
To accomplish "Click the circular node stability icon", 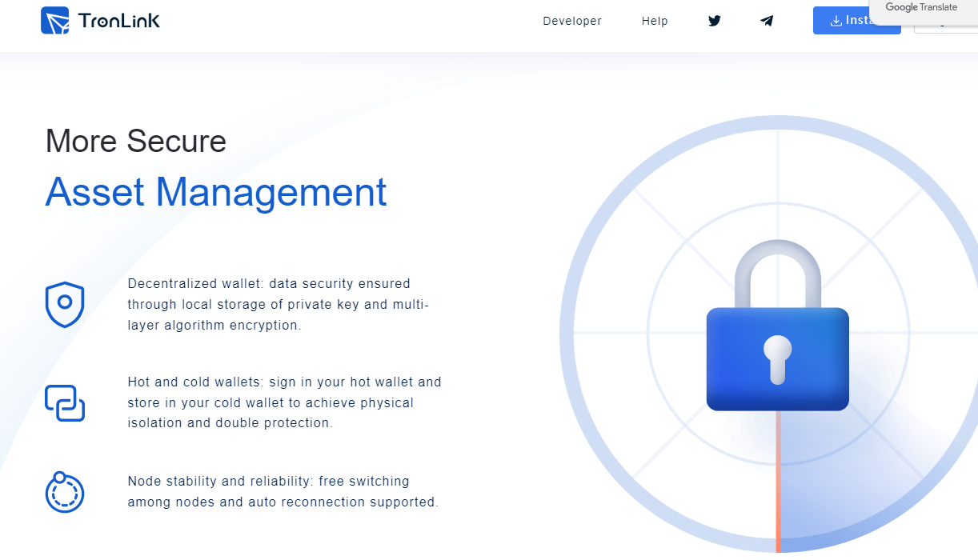I will [64, 492].
